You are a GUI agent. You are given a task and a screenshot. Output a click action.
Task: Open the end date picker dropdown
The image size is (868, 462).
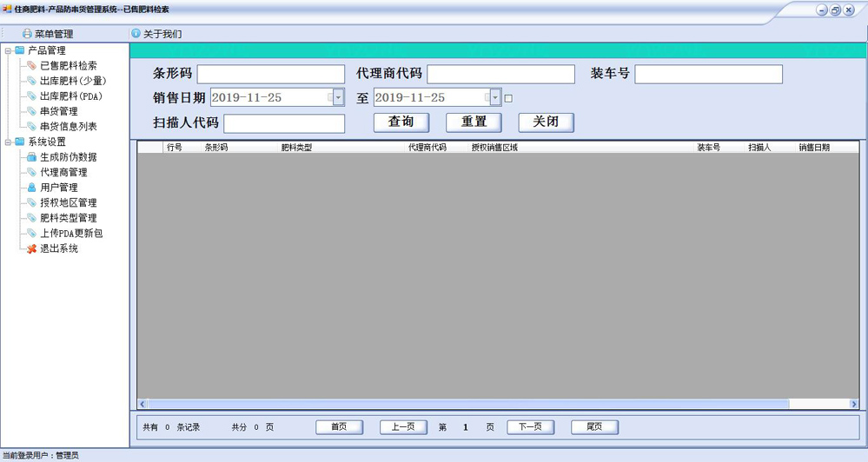point(495,98)
